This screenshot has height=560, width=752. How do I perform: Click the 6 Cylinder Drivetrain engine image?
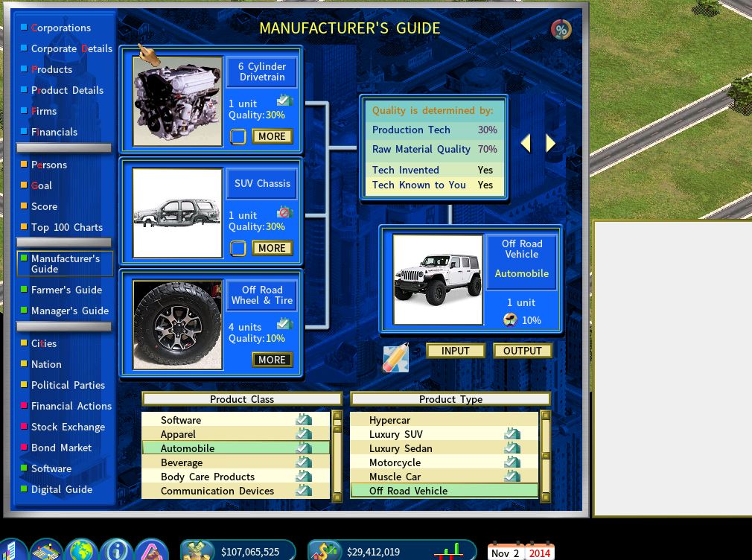[x=177, y=101]
